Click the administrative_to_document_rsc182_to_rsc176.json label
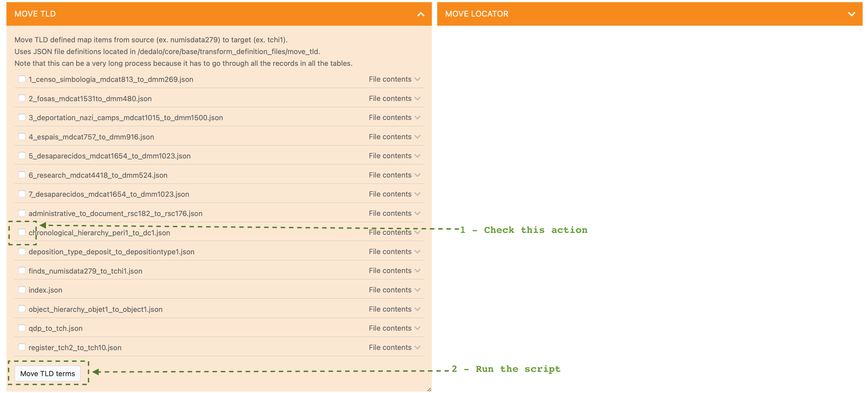 116,214
